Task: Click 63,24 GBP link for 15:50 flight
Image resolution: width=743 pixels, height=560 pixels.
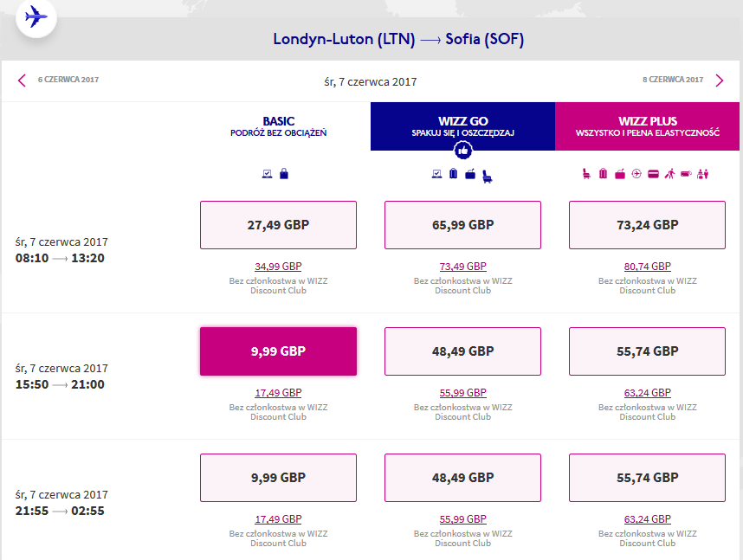Action: pos(647,393)
